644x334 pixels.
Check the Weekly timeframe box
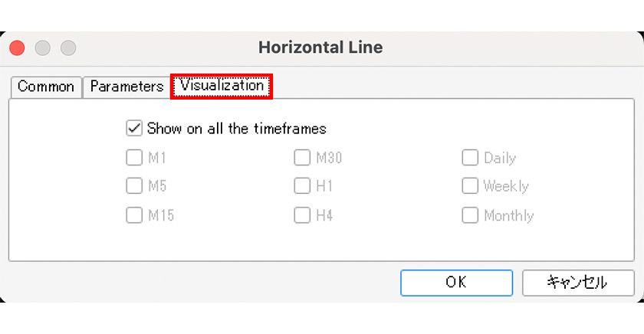pos(470,186)
